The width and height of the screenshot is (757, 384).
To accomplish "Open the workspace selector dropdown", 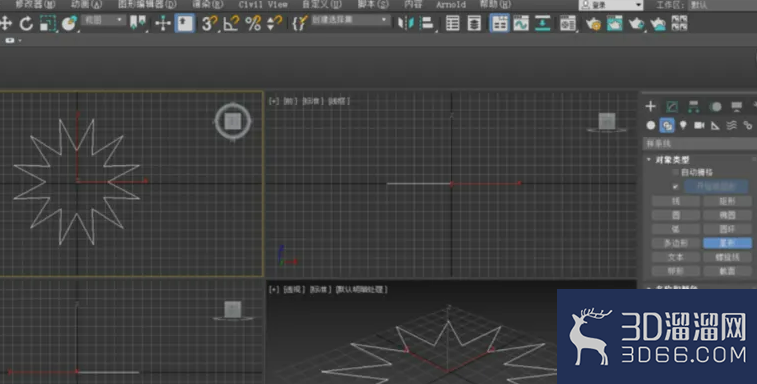I will pos(722,5).
